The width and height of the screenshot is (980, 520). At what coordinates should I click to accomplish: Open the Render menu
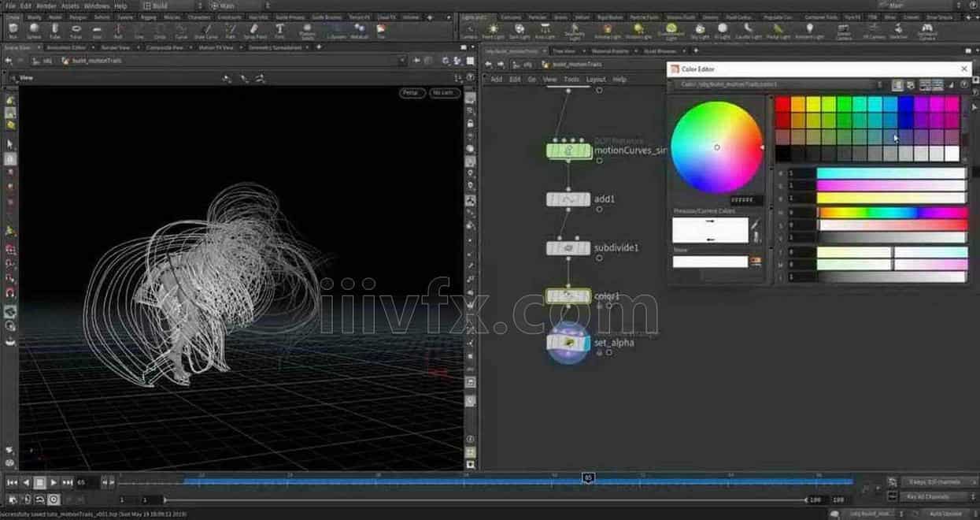pyautogui.click(x=46, y=6)
